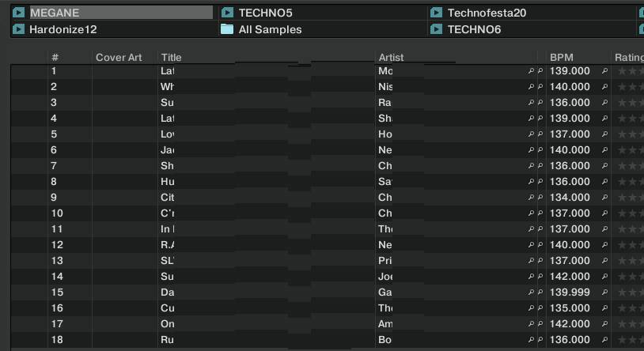Open the Technofesta20 favorite playlist
This screenshot has width=644, height=351.
click(487, 13)
